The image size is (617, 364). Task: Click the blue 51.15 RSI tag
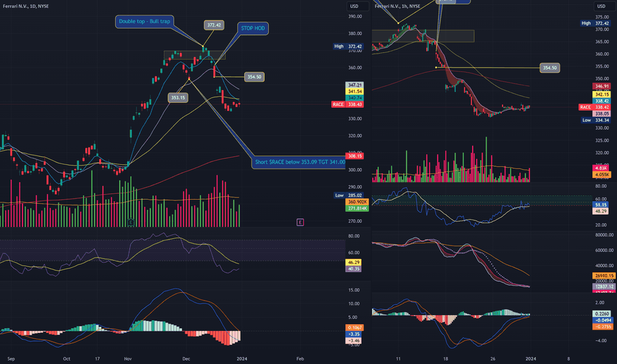600,205
